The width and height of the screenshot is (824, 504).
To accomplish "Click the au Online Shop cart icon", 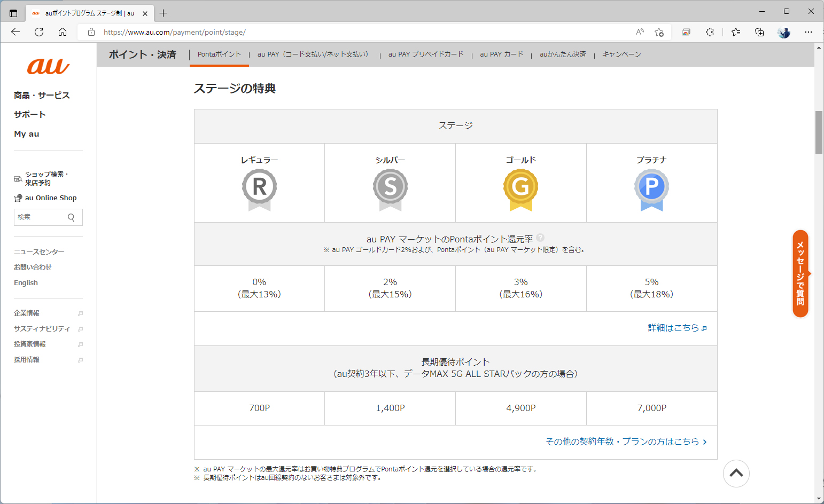I will (x=18, y=198).
